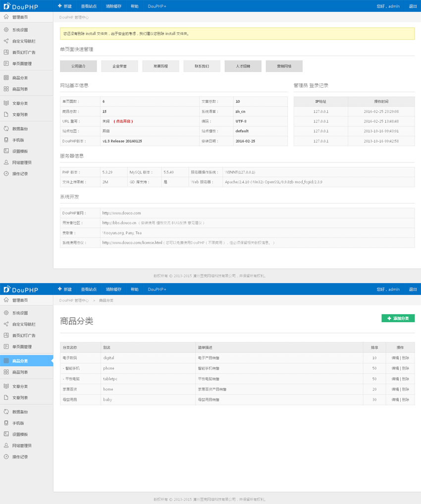Click the highlighted 商品分类 grid icon in lower sidebar
Screen dimensions: 421x504
click(x=6, y=361)
